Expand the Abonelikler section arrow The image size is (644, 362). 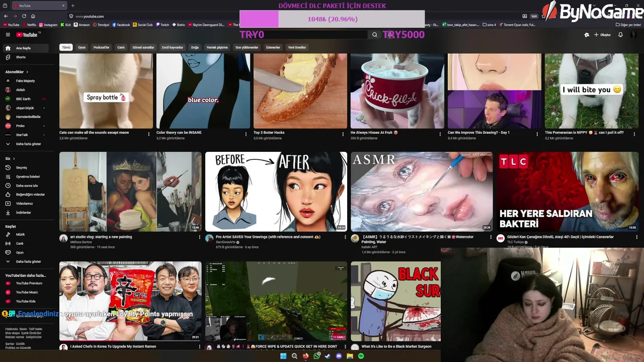click(27, 72)
